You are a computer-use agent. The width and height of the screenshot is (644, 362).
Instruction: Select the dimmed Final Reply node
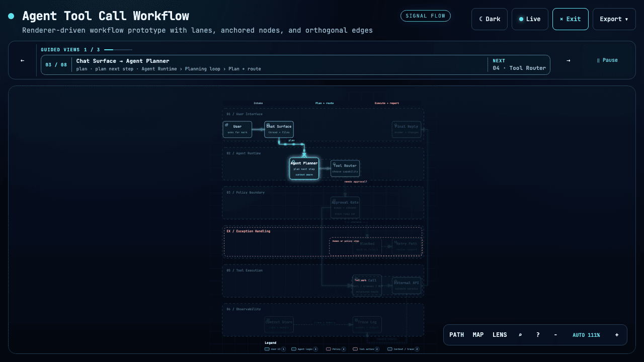pyautogui.click(x=407, y=129)
